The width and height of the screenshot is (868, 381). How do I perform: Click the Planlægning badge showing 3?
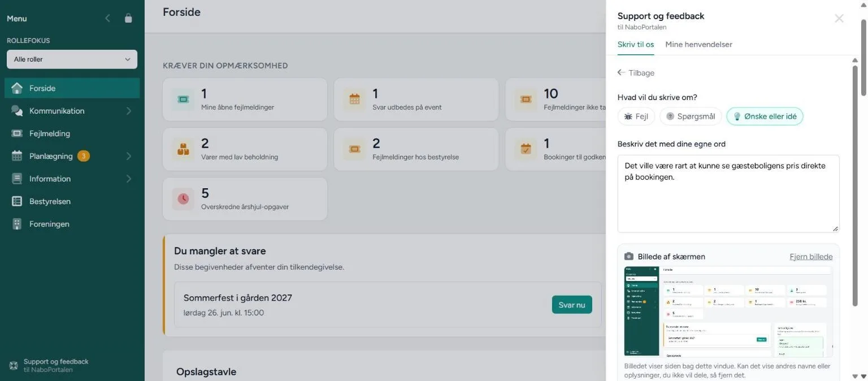point(84,156)
